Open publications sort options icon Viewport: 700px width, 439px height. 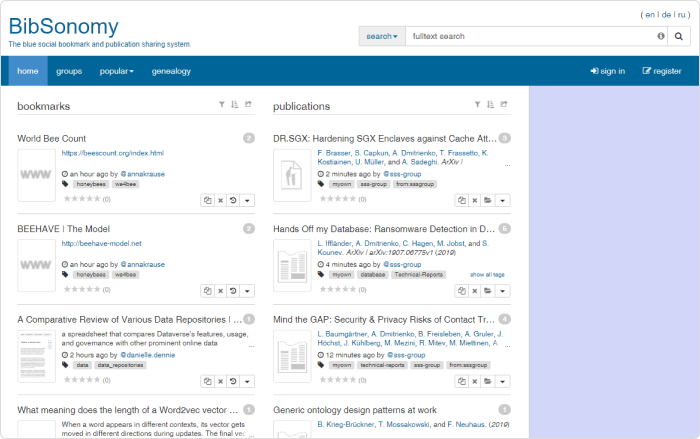(x=490, y=105)
